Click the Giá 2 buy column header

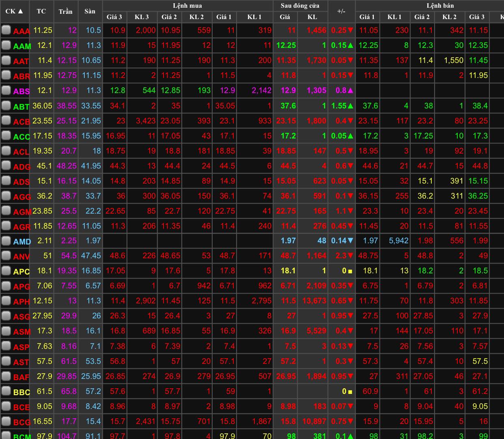[x=169, y=17]
